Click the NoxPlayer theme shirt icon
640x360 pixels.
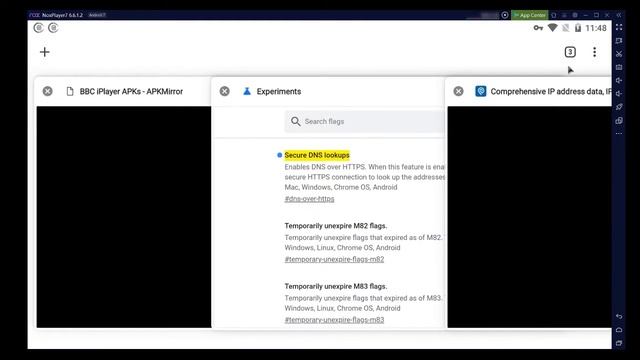pyautogui.click(x=554, y=15)
